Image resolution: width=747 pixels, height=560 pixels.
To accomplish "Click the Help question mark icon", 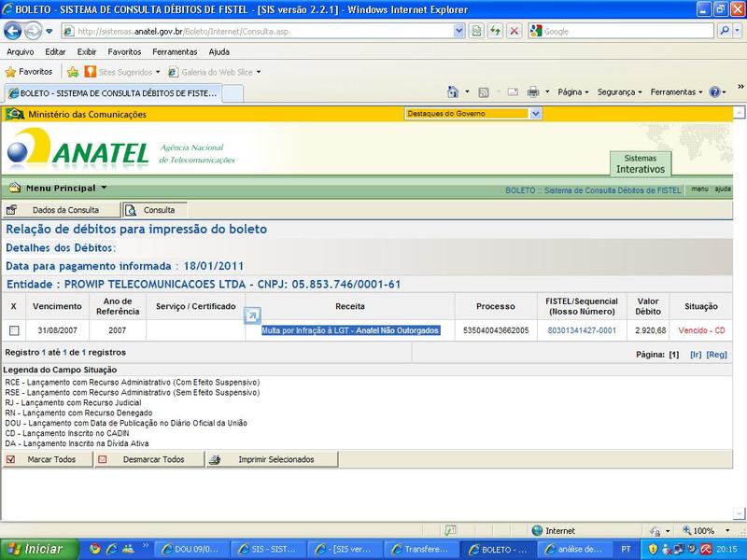I will (x=714, y=91).
